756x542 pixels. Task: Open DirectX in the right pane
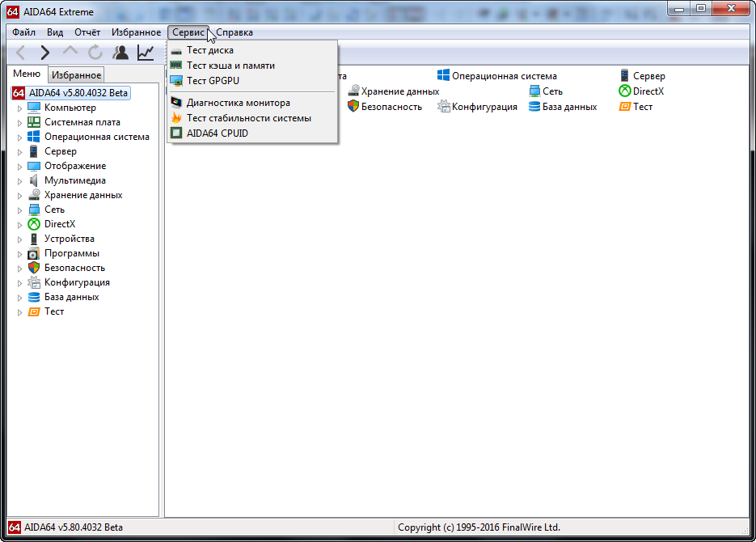click(641, 91)
